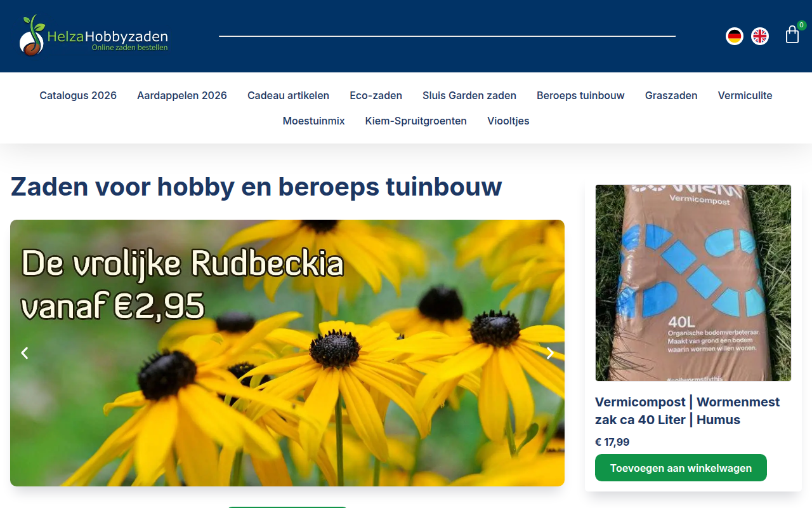
Task: Go to Cadeau artikelen
Action: pyautogui.click(x=288, y=95)
